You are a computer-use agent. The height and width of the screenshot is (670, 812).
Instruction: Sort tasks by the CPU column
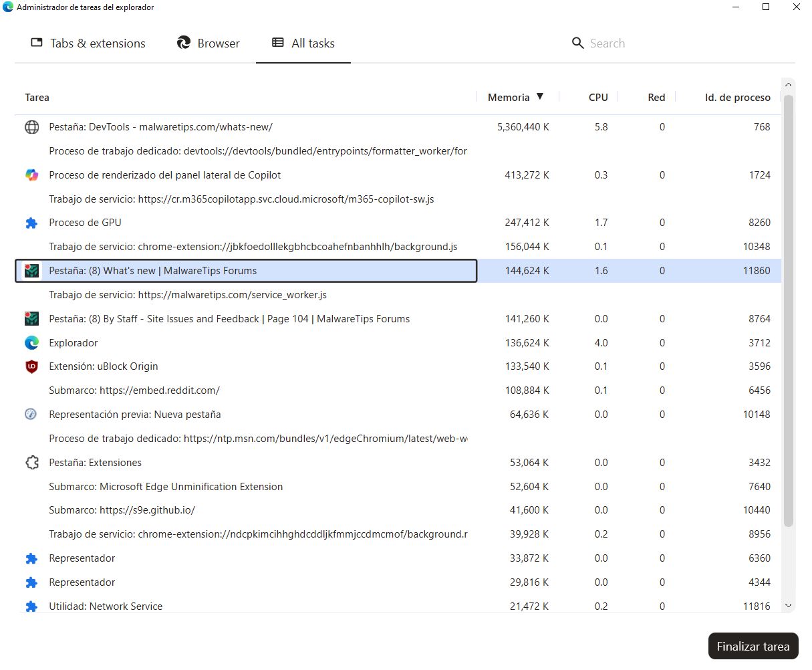point(598,98)
